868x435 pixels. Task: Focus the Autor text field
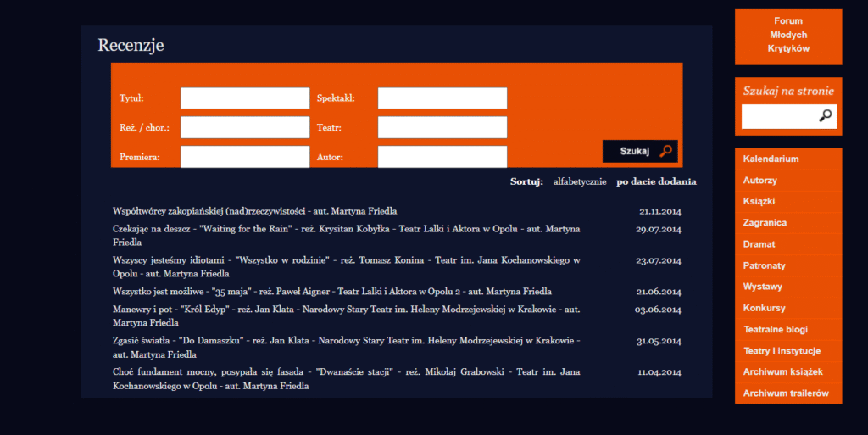click(x=442, y=157)
